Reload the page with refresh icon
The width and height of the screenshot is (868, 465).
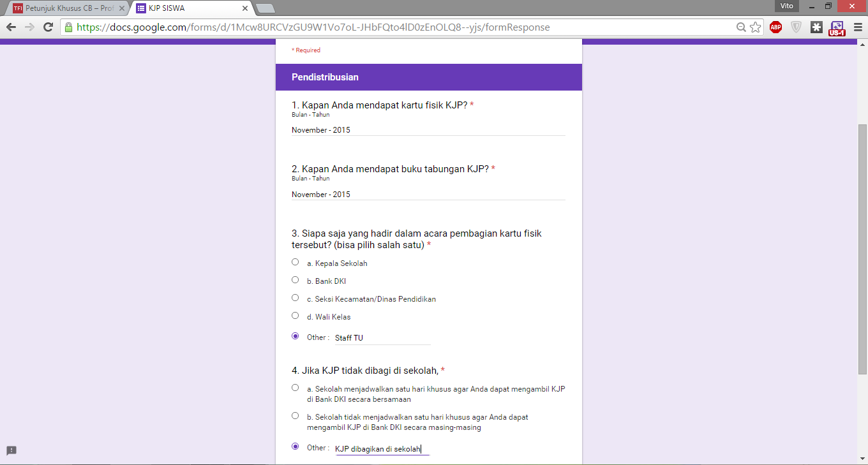tap(48, 27)
